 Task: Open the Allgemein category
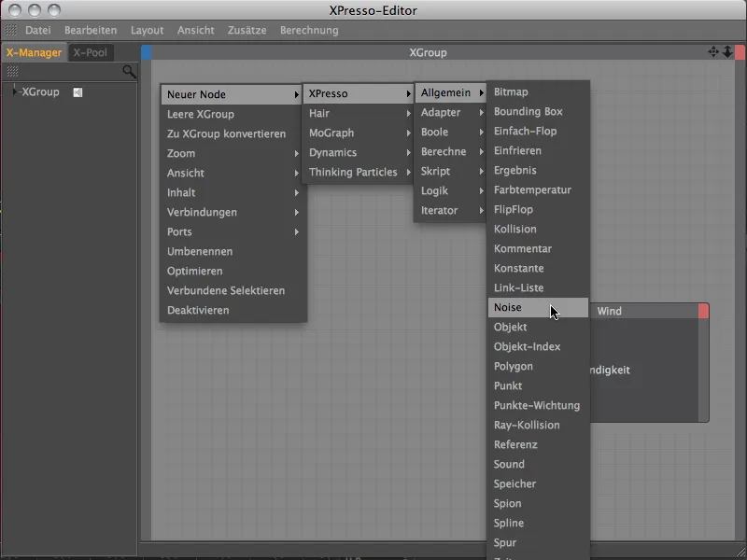tap(451, 92)
